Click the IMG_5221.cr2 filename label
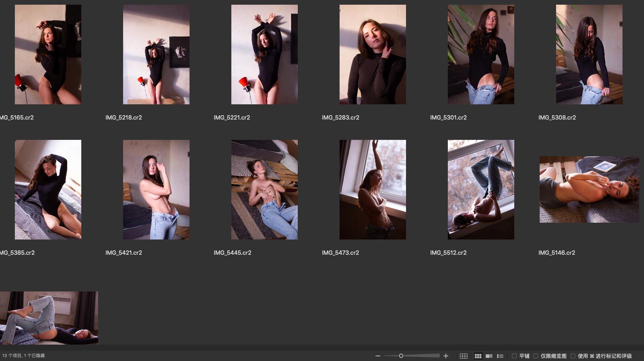 (x=232, y=118)
